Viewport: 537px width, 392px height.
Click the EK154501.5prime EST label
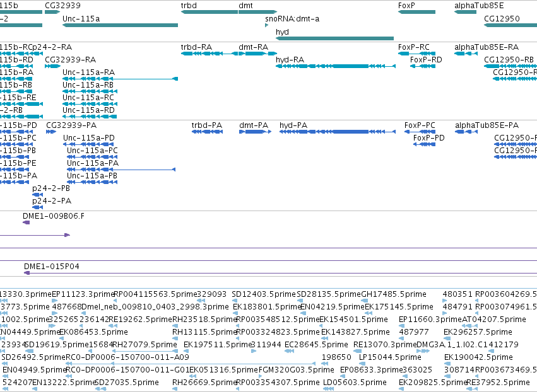353,320
